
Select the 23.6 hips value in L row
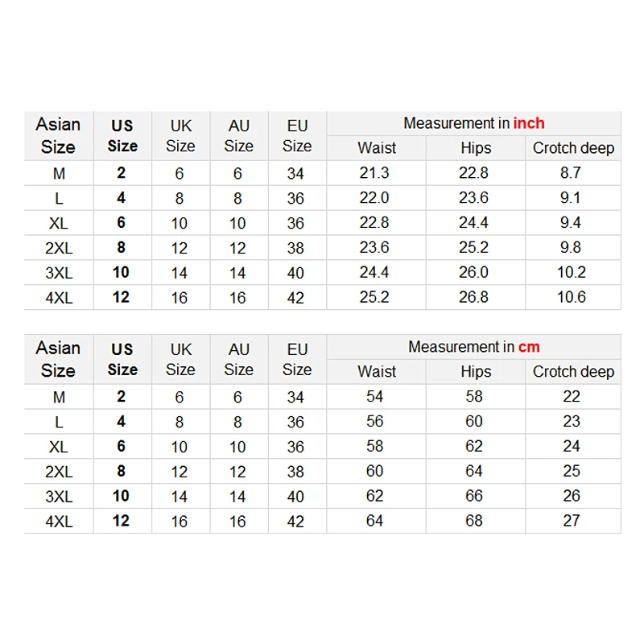473,198
